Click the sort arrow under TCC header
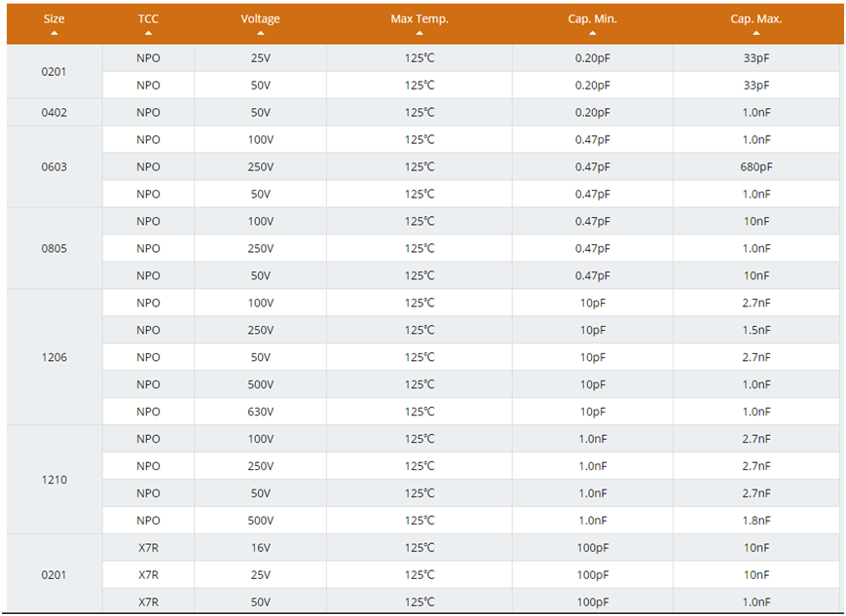The image size is (846, 616). tap(148, 33)
